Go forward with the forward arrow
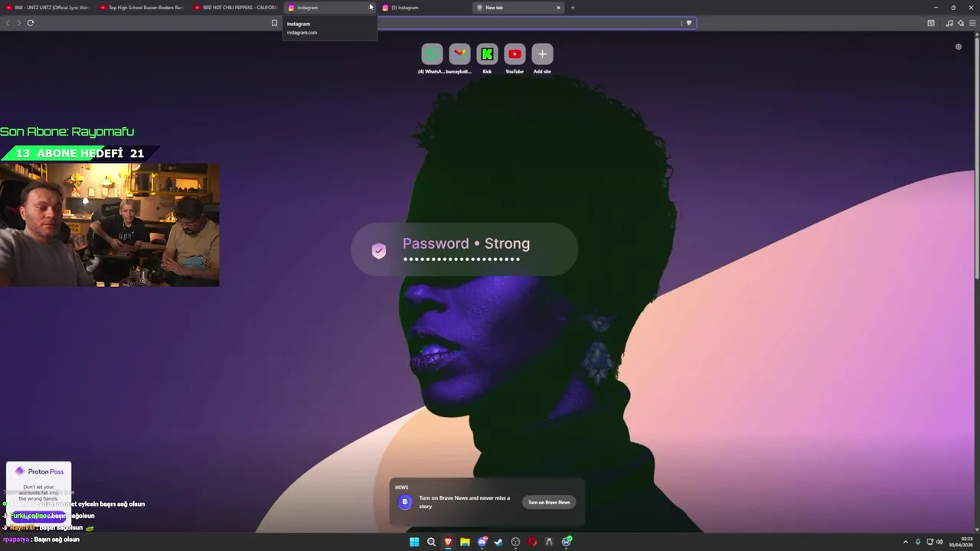The image size is (980, 551). (19, 23)
